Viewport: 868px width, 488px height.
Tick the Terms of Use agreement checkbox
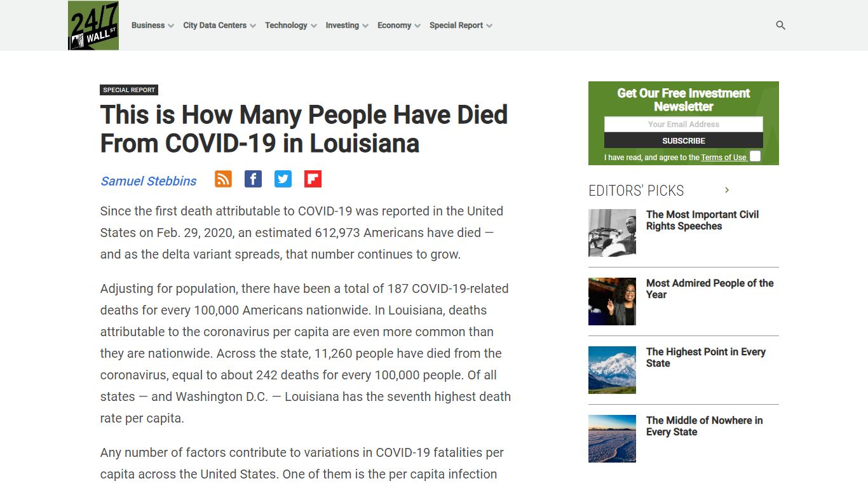pos(755,156)
